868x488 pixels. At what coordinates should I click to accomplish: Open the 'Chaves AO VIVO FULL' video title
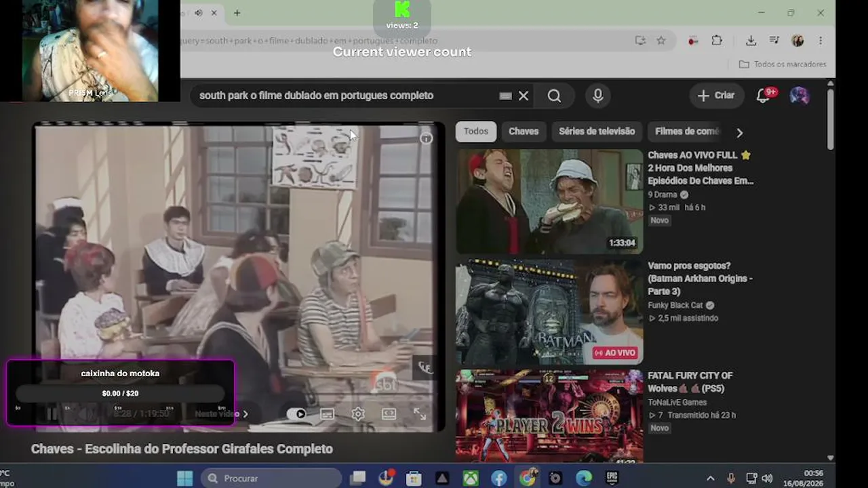pos(701,168)
